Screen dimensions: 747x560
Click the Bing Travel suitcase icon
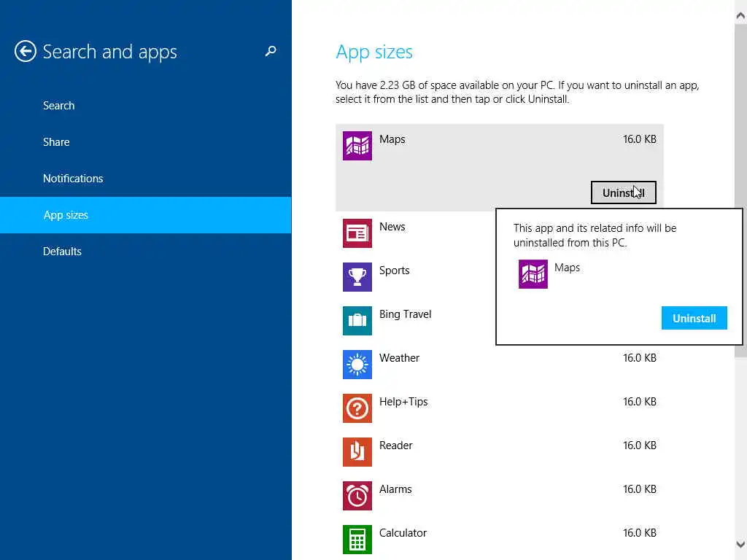point(357,321)
